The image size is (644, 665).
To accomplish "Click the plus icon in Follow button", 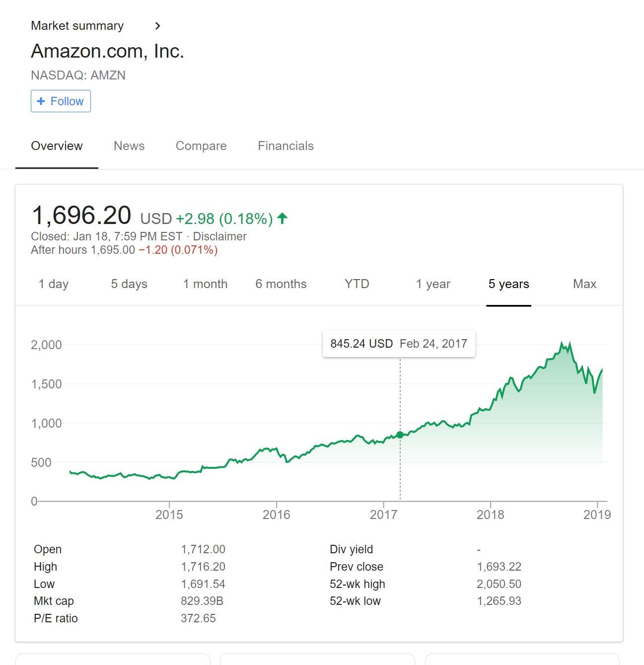I will pyautogui.click(x=41, y=101).
